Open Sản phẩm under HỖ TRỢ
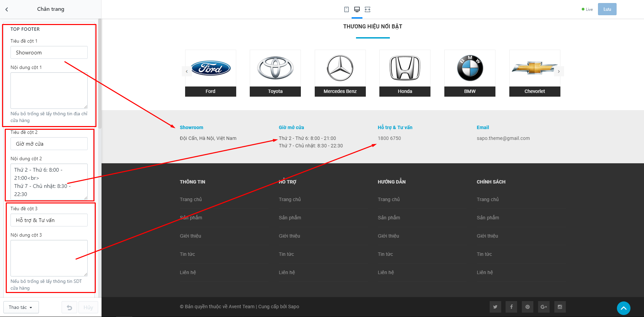644x317 pixels. click(290, 218)
